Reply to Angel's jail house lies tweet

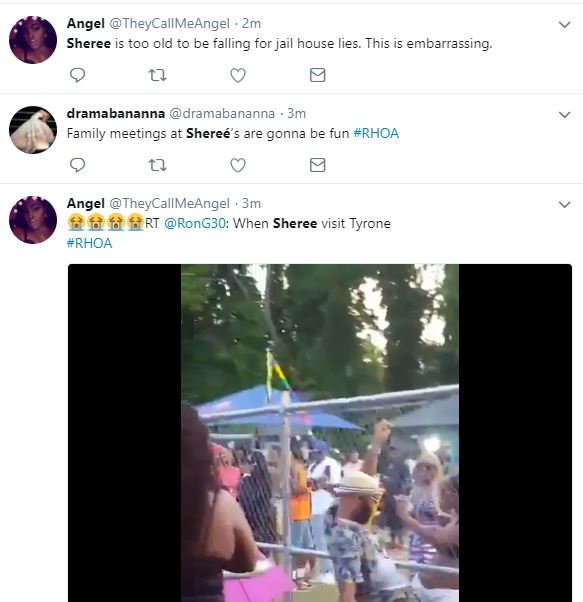pyautogui.click(x=77, y=75)
